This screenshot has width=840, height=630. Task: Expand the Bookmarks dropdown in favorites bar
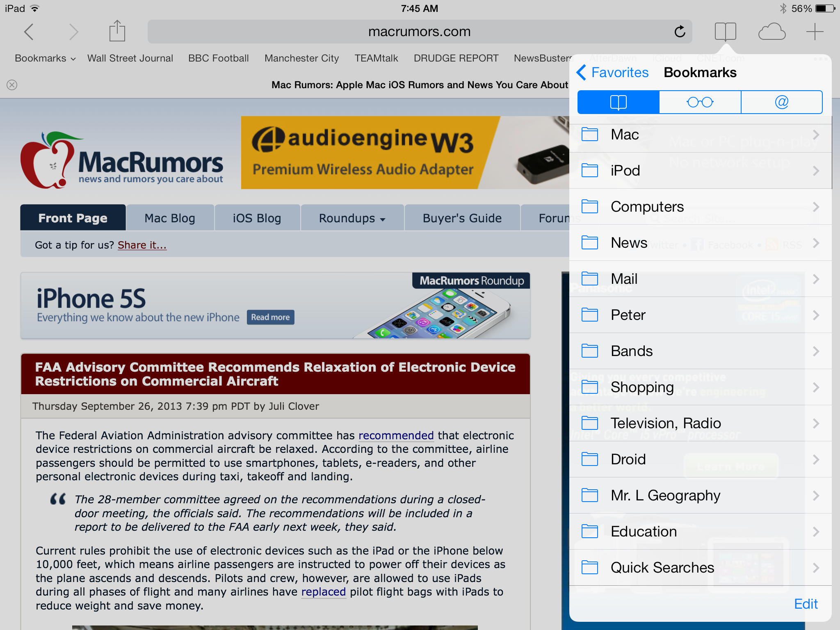(45, 58)
